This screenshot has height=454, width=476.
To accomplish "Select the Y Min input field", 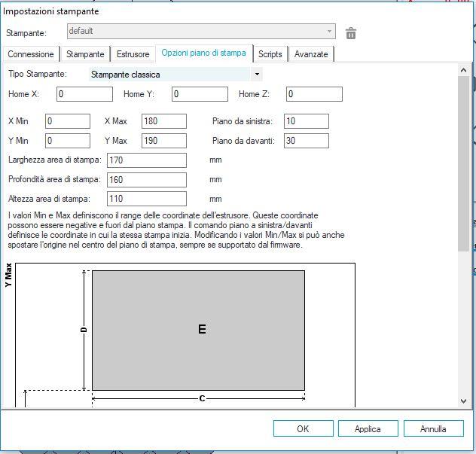I will point(68,141).
